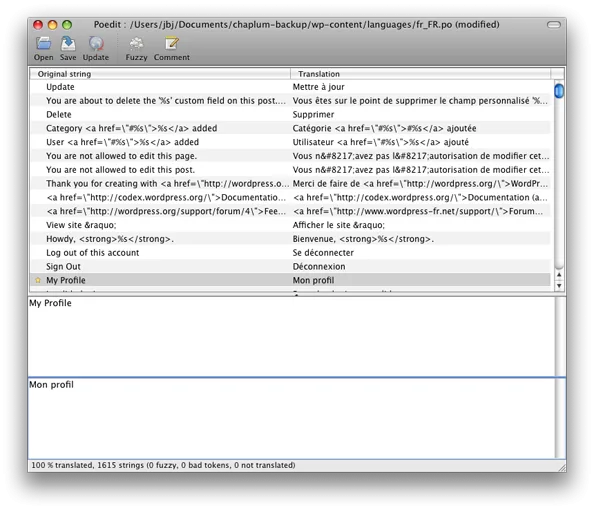This screenshot has width=594, height=510.
Task: Select 'You are not allowed to edit this post.'
Action: (290, 170)
